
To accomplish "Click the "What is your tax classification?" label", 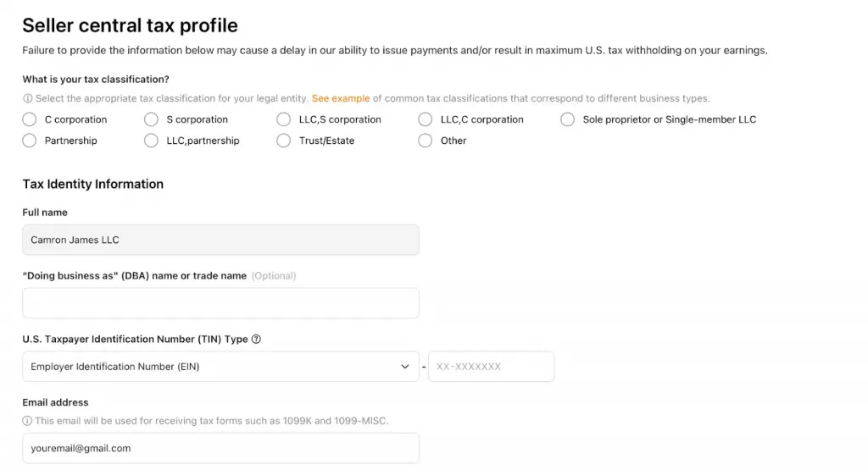I will [x=96, y=79].
